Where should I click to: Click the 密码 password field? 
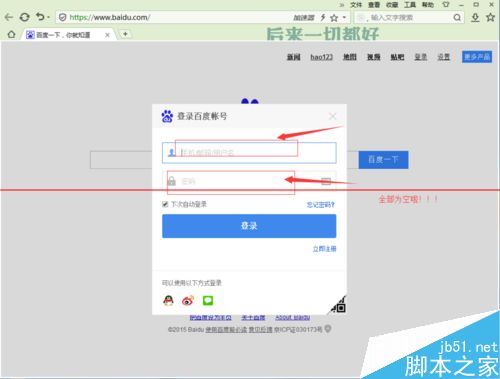click(x=249, y=181)
